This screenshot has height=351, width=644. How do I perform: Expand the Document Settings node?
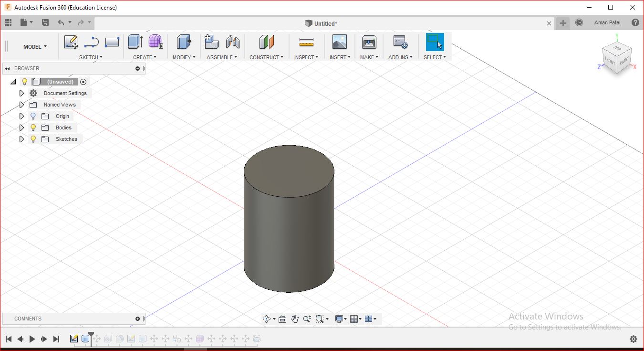point(21,93)
